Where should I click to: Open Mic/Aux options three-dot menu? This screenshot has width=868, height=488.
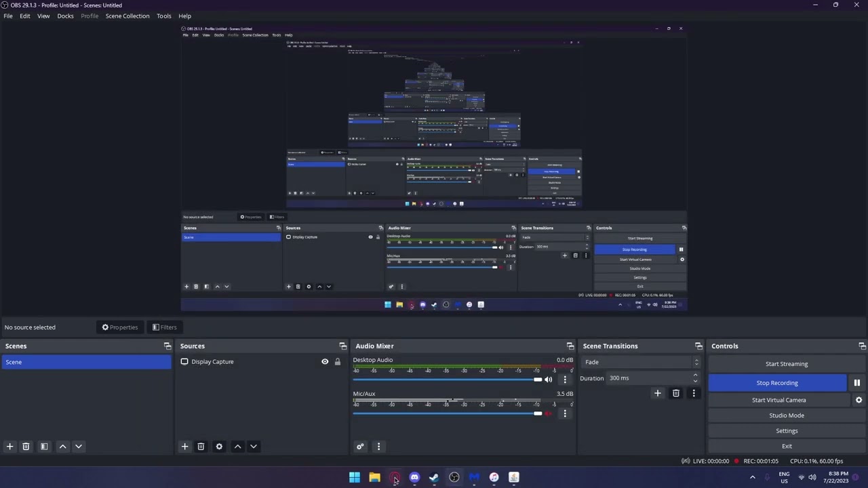(x=564, y=413)
